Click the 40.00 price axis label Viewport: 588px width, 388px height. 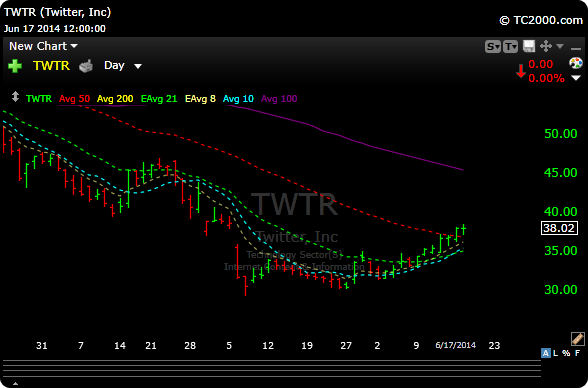[x=561, y=211]
